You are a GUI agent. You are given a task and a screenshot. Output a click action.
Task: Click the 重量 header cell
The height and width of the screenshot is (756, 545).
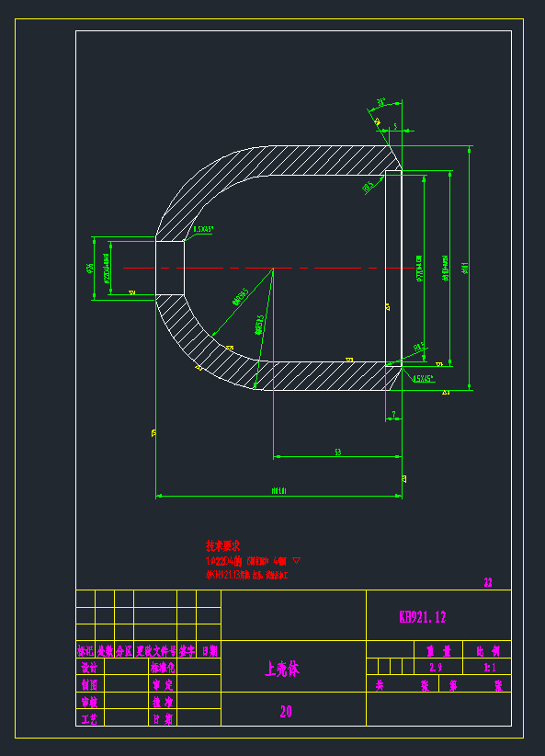pyautogui.click(x=438, y=651)
